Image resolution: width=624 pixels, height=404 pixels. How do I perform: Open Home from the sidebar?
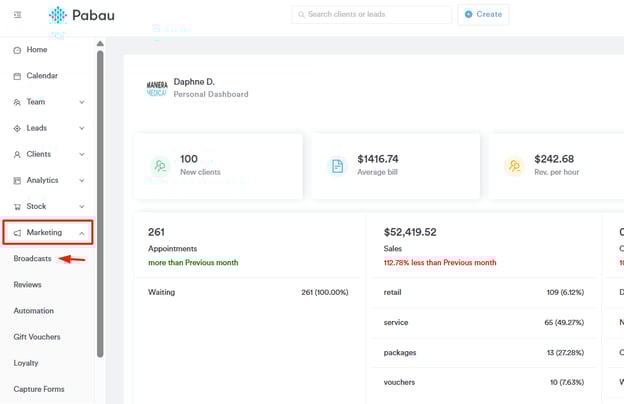[x=36, y=50]
